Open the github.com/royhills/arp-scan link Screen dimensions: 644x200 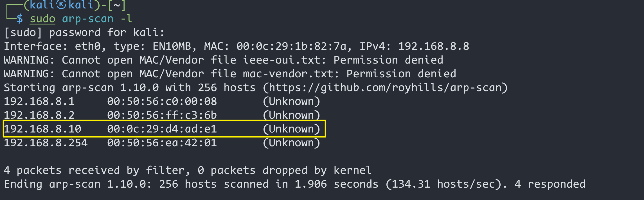coord(385,88)
